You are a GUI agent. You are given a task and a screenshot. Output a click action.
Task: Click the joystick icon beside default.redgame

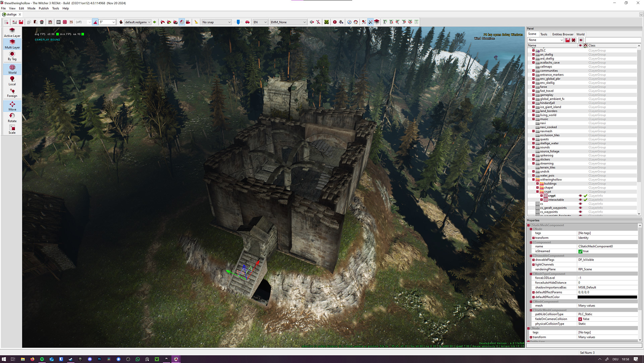(121, 22)
